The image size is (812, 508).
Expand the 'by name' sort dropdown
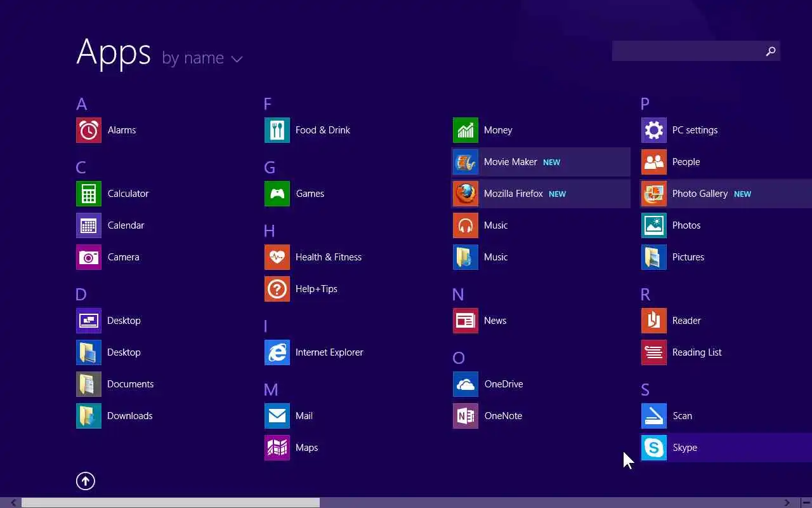click(202, 58)
